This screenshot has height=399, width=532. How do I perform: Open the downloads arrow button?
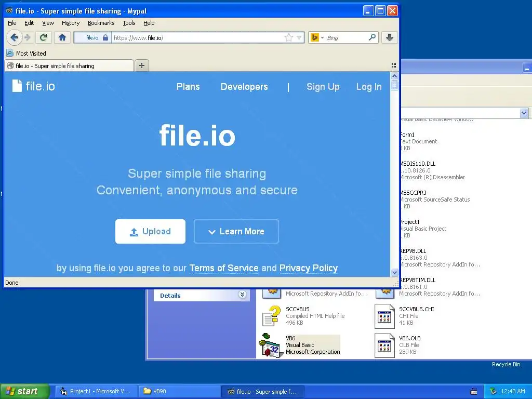click(x=390, y=37)
